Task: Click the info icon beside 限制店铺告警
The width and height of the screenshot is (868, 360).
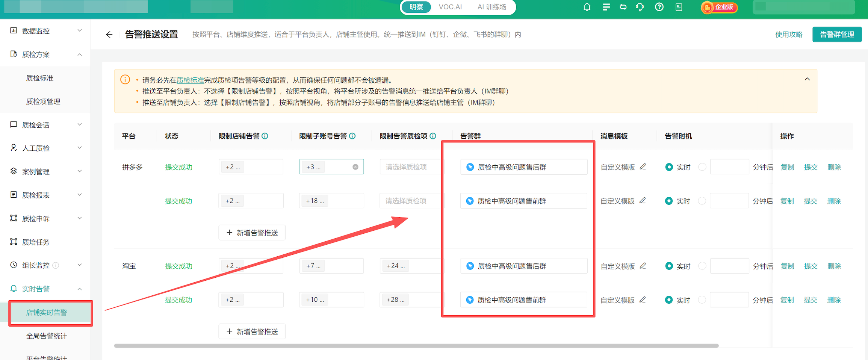Action: [x=266, y=136]
